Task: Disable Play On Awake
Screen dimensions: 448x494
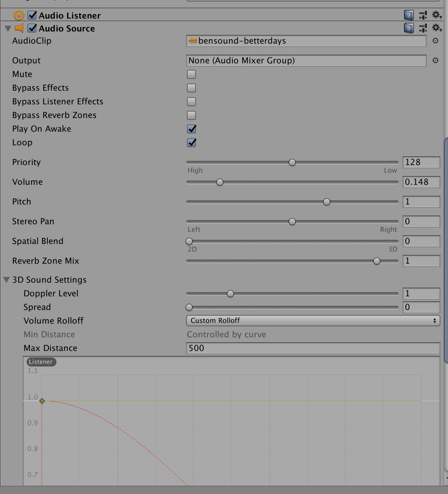Action: tap(191, 129)
